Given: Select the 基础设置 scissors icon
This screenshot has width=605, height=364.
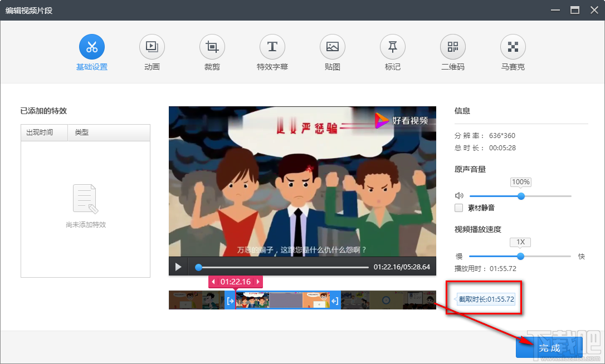Looking at the screenshot, I should (92, 47).
